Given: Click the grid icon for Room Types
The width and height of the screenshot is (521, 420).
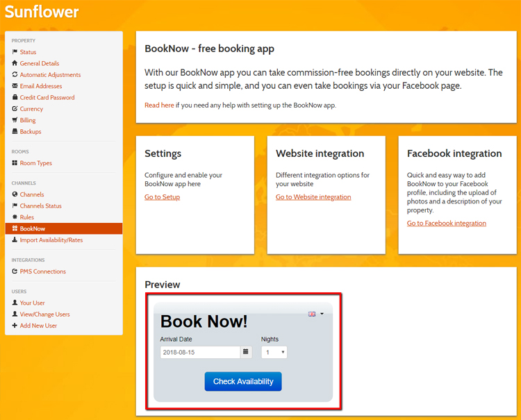Looking at the screenshot, I should point(15,162).
